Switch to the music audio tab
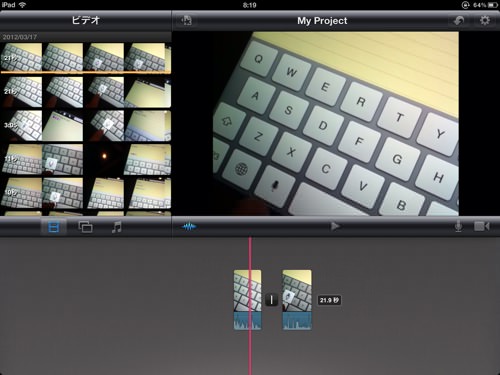 tap(116, 227)
